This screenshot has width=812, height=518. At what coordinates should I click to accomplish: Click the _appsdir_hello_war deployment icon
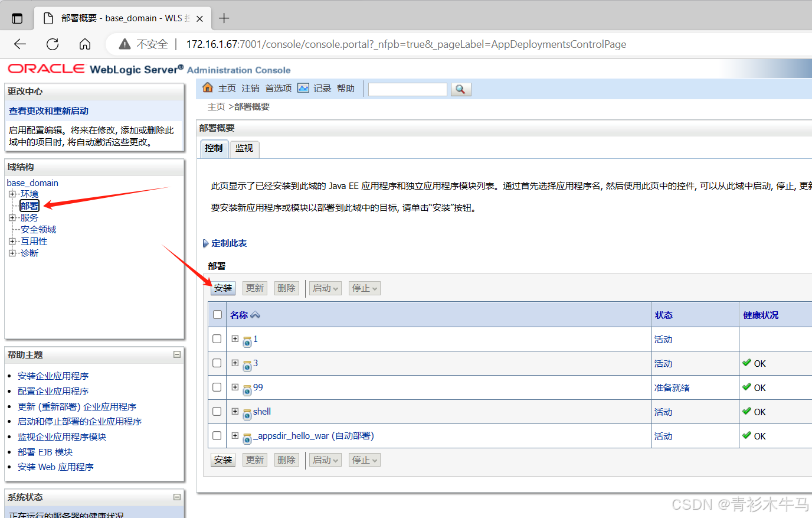pyautogui.click(x=247, y=438)
